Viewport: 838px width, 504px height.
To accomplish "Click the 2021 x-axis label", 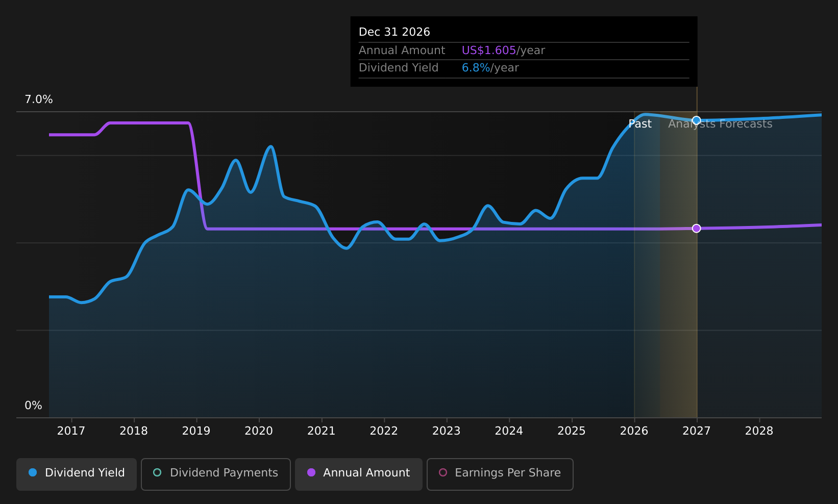I will coord(321,431).
